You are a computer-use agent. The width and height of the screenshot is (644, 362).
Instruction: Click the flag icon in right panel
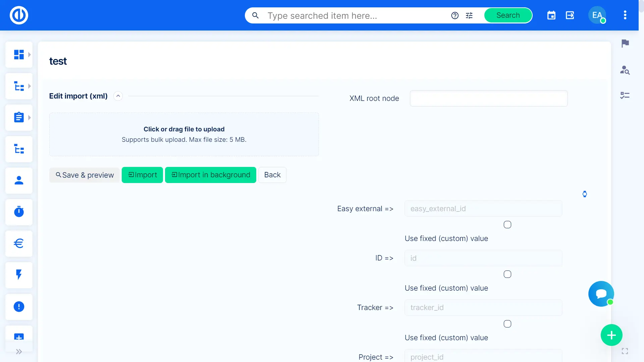point(625,43)
